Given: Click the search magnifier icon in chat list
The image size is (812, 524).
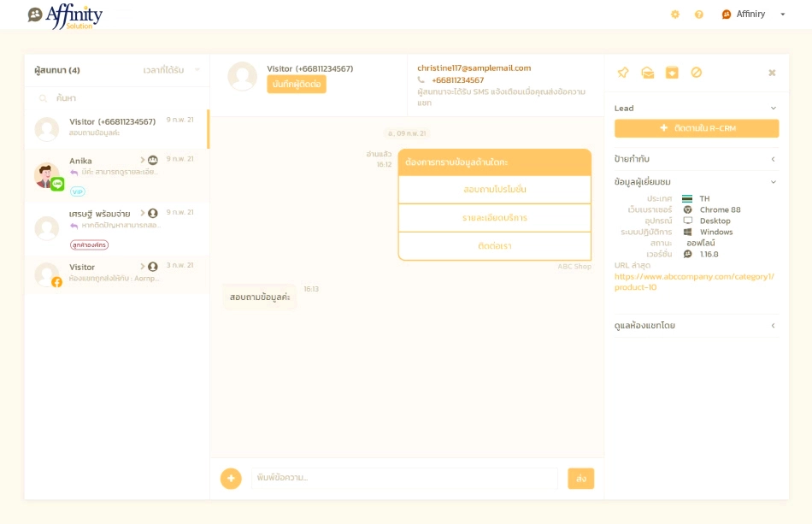Looking at the screenshot, I should click(x=43, y=97).
